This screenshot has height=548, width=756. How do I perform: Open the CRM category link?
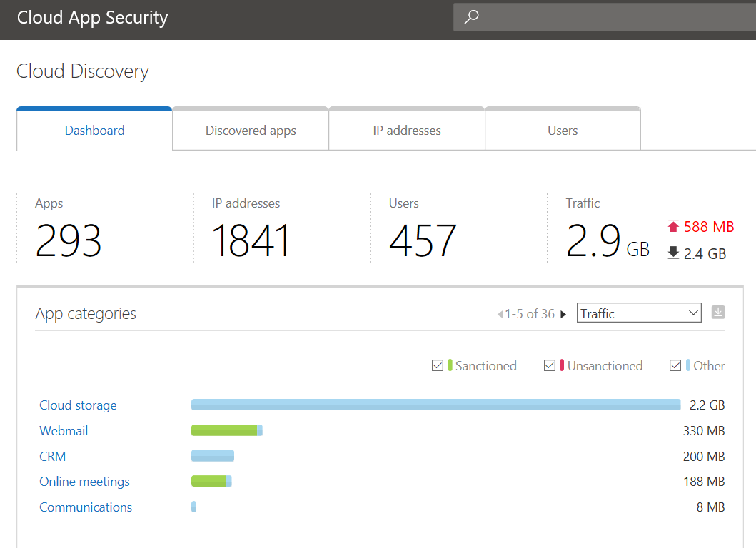tap(52, 457)
